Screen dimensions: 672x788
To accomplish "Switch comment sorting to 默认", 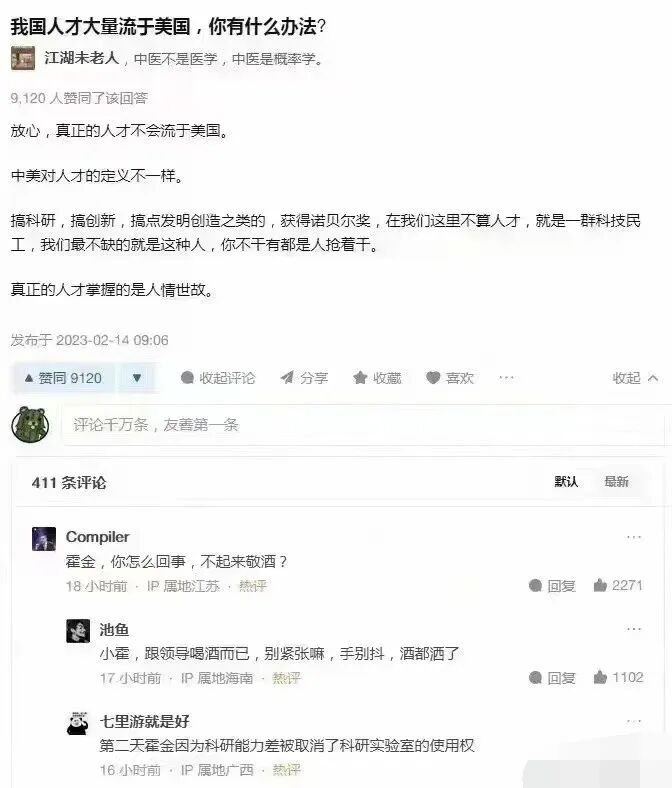I will (x=566, y=481).
